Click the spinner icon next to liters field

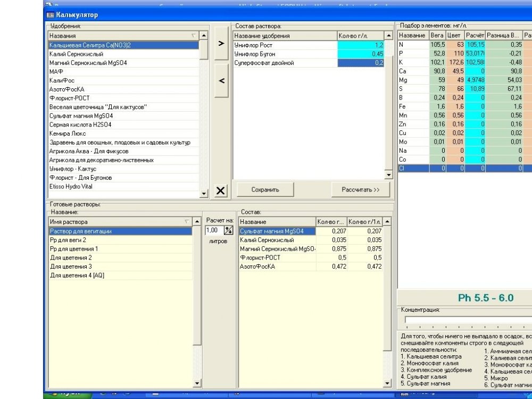(x=229, y=230)
